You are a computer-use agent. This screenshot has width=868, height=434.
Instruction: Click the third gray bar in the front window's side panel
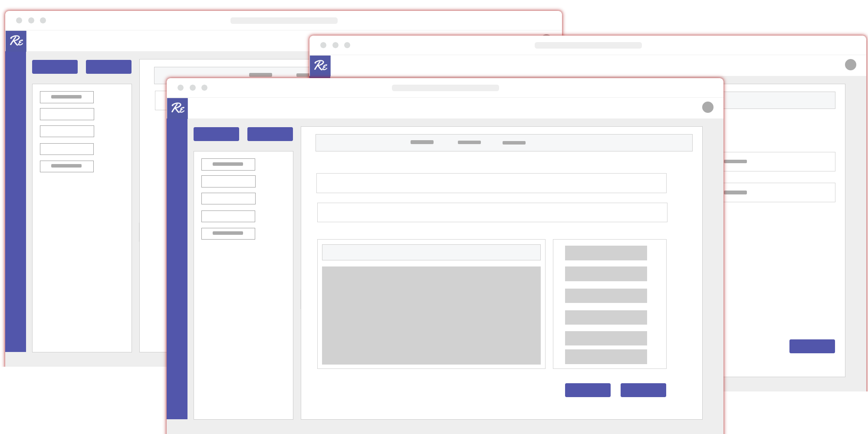(606, 296)
